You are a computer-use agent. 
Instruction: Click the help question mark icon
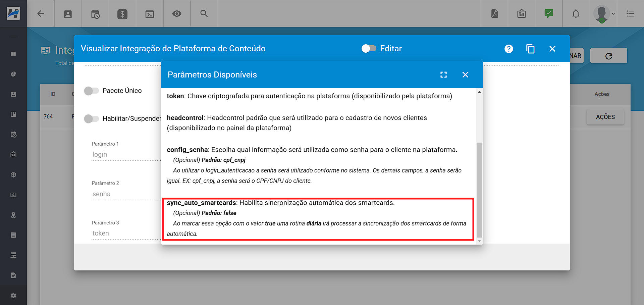click(509, 49)
